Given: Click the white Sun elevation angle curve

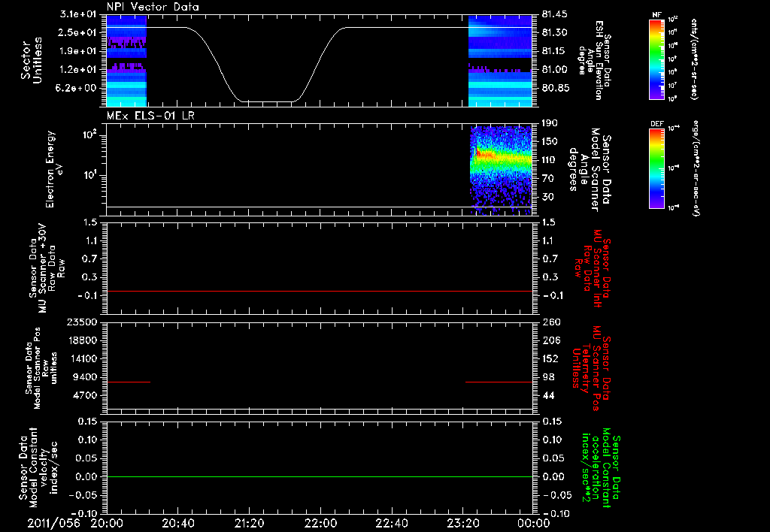Looking at the screenshot, I should (x=319, y=65).
